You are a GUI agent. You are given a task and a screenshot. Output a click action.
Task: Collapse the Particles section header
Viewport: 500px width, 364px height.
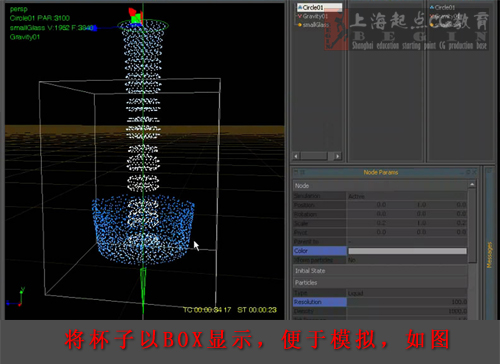click(380, 283)
